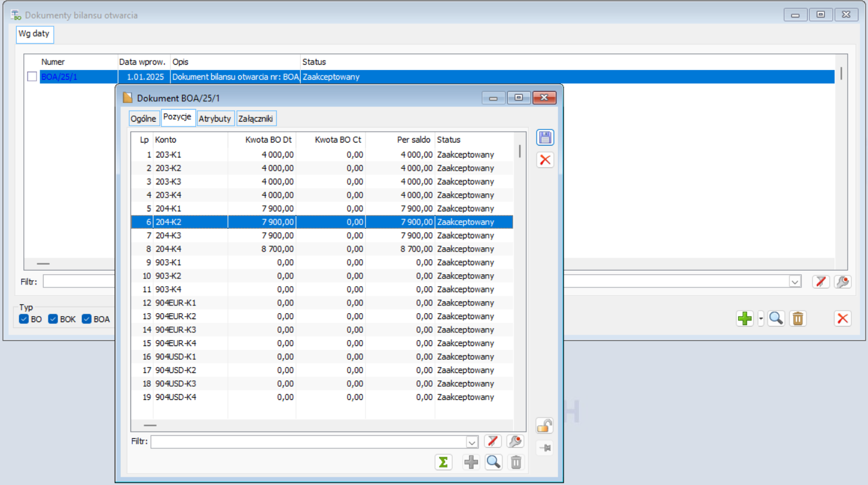Maximize the Dokument BOA/25/1 window

click(519, 98)
